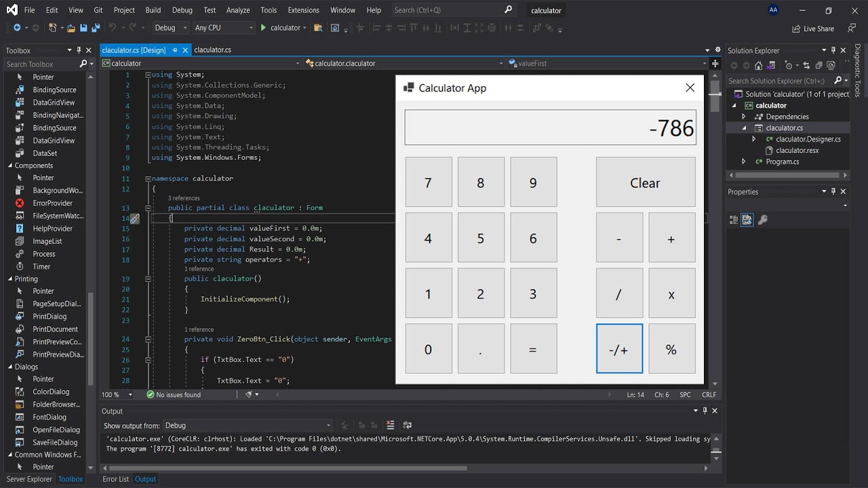Click the code cleanup broom icon in status strip
The height and width of the screenshot is (488, 868).
pyautogui.click(x=249, y=394)
